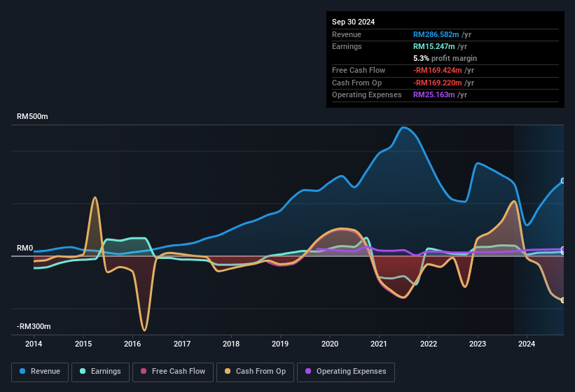Screen dimensions: 575x392
Task: Click the Revenue row label in tooltip
Action: (x=347, y=34)
